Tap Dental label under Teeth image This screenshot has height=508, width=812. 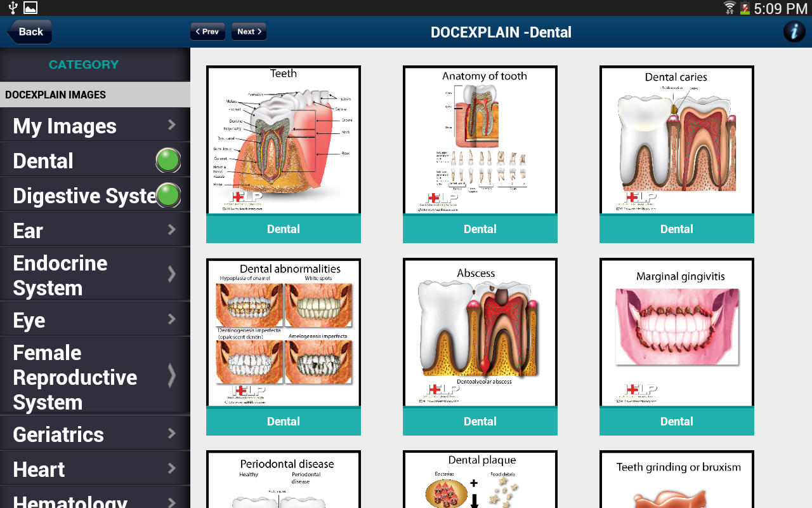284,229
